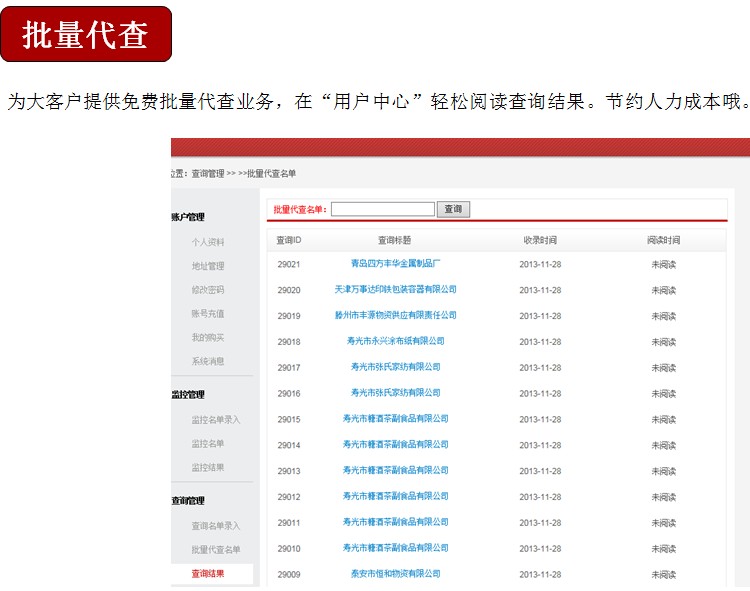Viewport: 750px width, 591px height.
Task: Open the 滕州市丰源物资供应有限责任公司 link
Action: click(x=396, y=315)
